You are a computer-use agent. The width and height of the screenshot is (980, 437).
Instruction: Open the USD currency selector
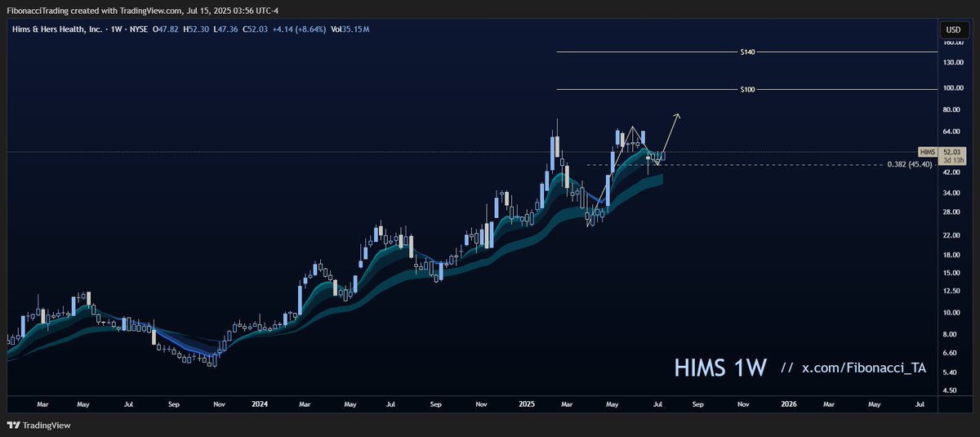[953, 29]
